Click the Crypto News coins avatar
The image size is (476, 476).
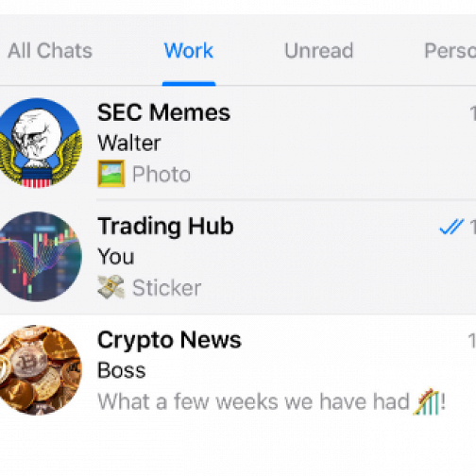37,370
